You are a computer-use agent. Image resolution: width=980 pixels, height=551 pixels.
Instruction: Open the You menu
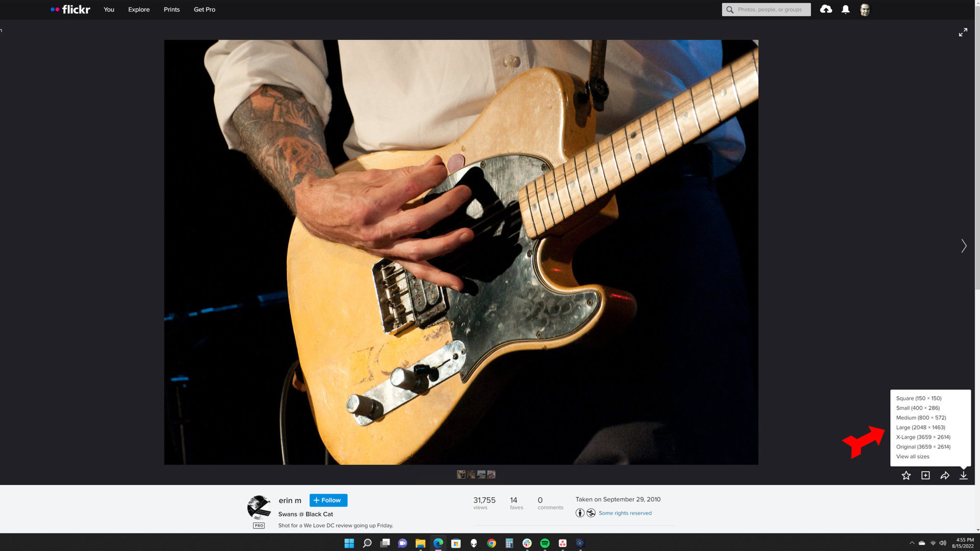coord(109,9)
